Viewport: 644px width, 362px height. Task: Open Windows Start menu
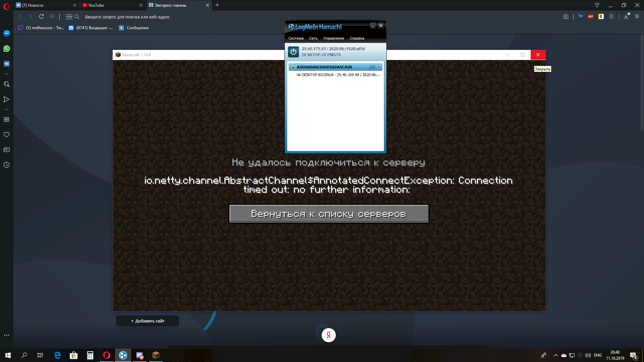click(8, 355)
